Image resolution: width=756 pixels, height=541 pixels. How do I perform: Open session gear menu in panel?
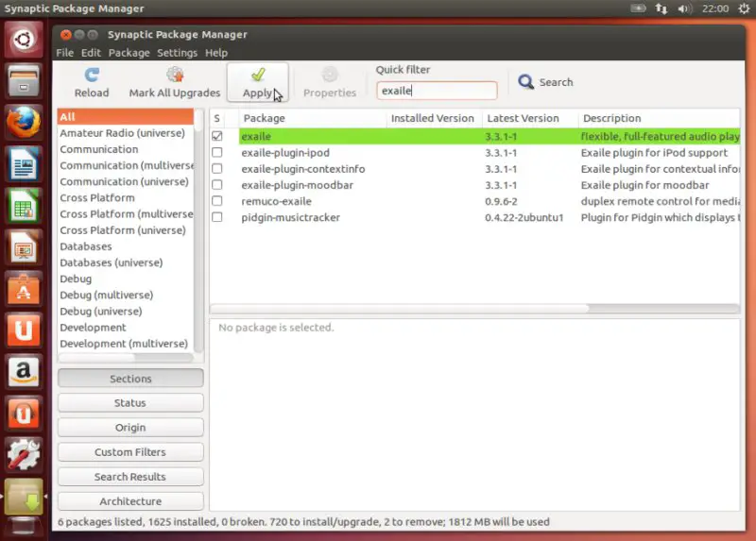click(744, 8)
